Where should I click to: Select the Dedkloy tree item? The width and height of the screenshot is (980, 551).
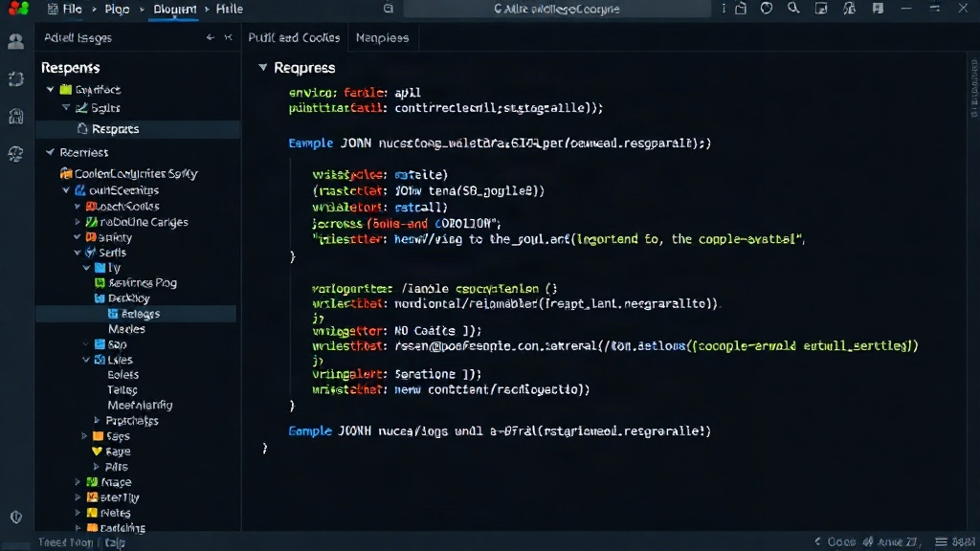tap(129, 298)
